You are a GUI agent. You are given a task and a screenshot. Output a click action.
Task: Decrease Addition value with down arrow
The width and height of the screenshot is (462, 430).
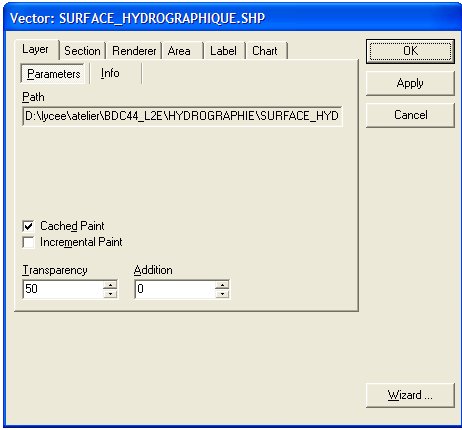pos(222,294)
